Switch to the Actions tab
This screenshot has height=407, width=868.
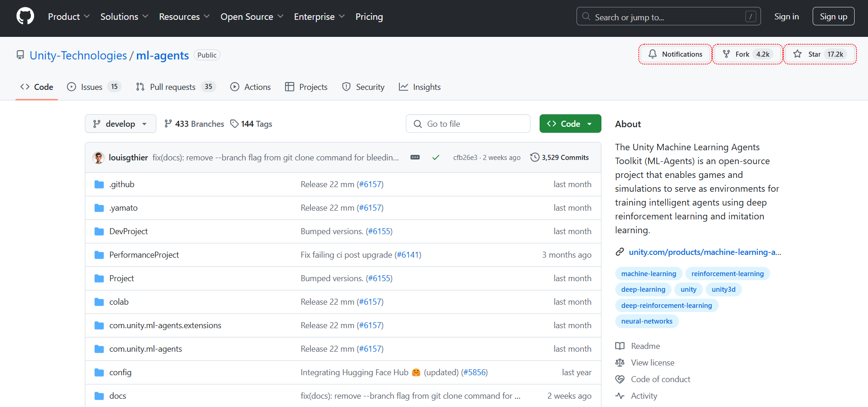tap(250, 87)
